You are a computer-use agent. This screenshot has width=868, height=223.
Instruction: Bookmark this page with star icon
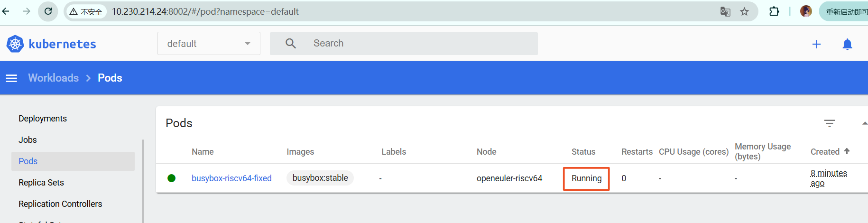(744, 11)
